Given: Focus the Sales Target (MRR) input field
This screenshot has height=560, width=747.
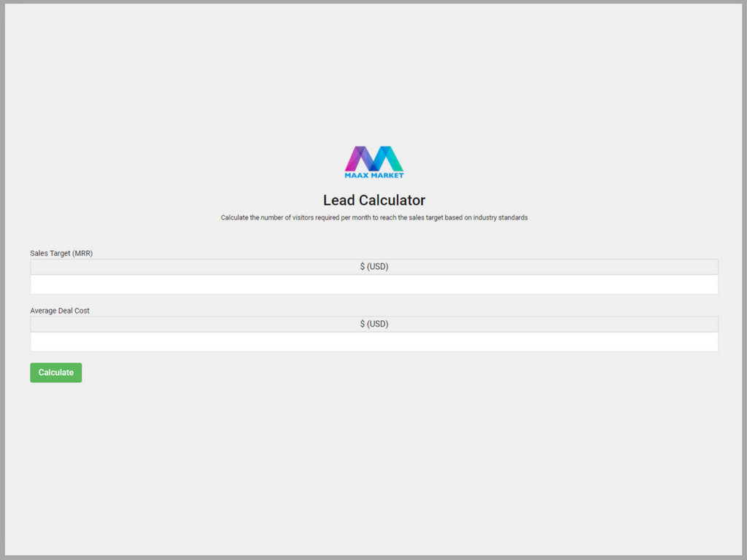Looking at the screenshot, I should [x=373, y=284].
